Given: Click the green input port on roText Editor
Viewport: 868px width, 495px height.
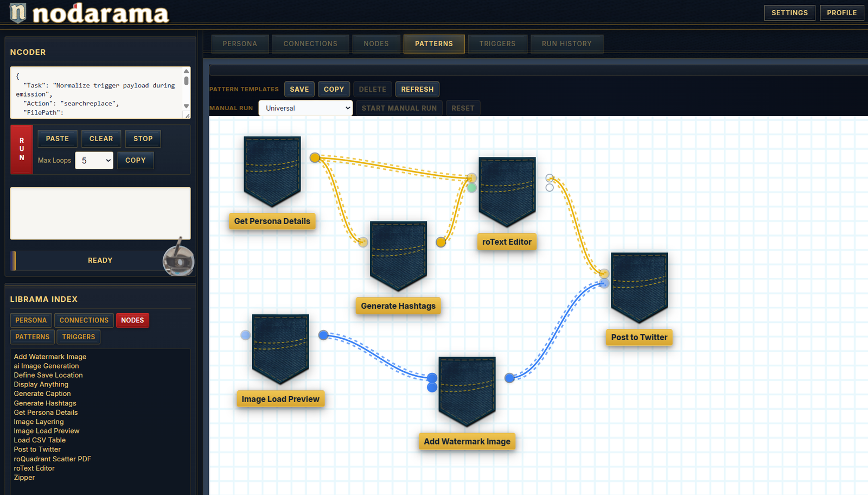Looking at the screenshot, I should point(471,187).
